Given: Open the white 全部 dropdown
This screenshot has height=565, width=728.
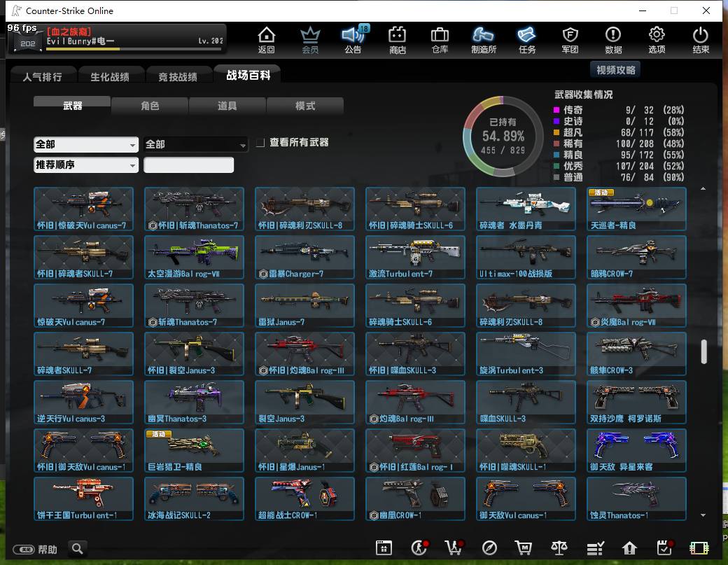Looking at the screenshot, I should click(86, 144).
